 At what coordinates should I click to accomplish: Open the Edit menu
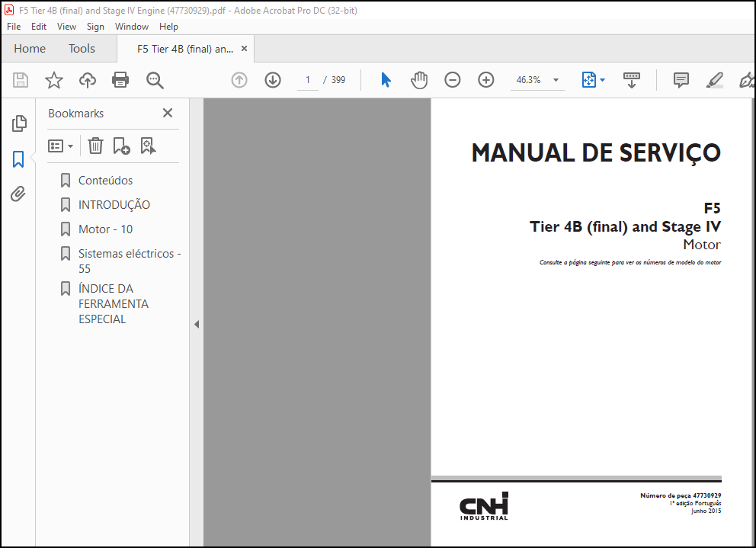click(x=39, y=27)
